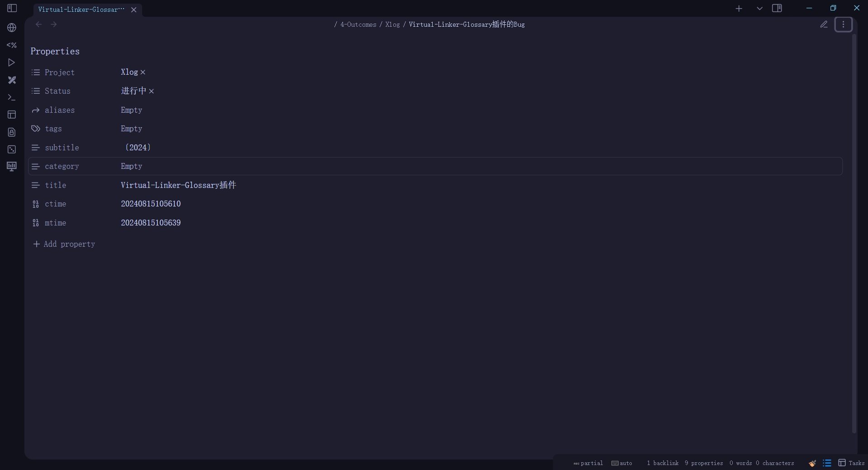868x470 pixels.
Task: Open the presentation chart ribbon icon
Action: click(x=12, y=167)
